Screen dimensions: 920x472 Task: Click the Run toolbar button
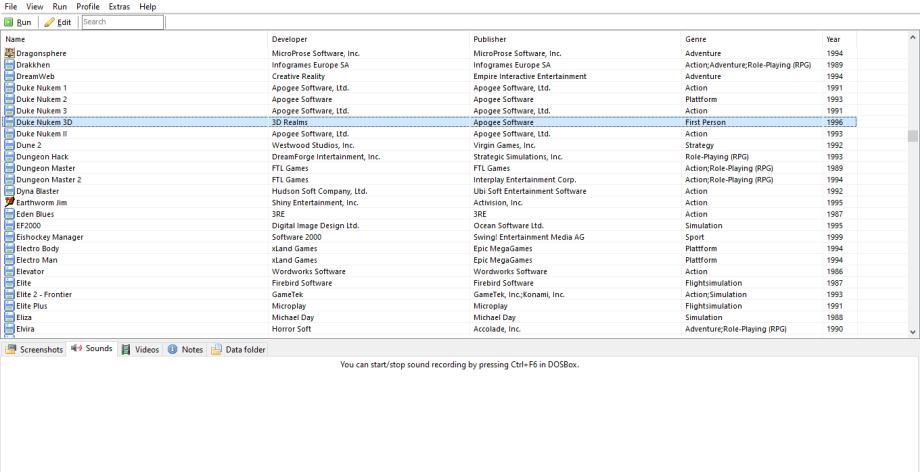point(18,22)
